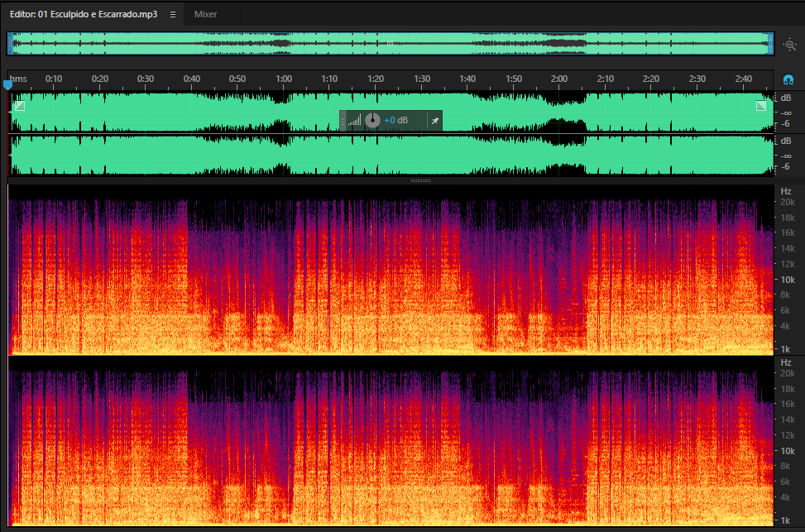Click the "dB" label of the upper waveform channel

click(x=785, y=98)
